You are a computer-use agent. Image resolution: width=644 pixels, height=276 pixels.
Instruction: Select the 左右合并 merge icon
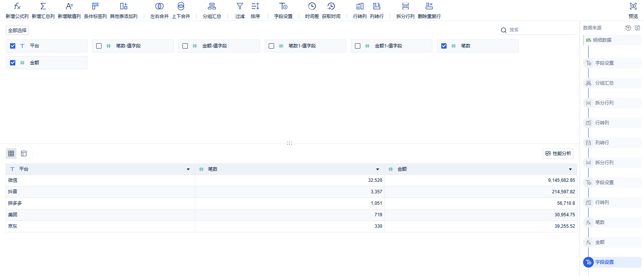(159, 7)
